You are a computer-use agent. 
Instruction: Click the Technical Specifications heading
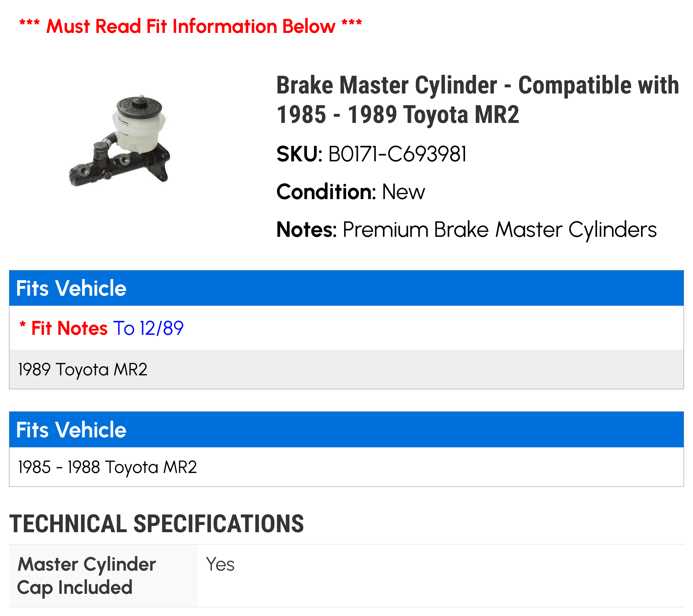point(157,524)
